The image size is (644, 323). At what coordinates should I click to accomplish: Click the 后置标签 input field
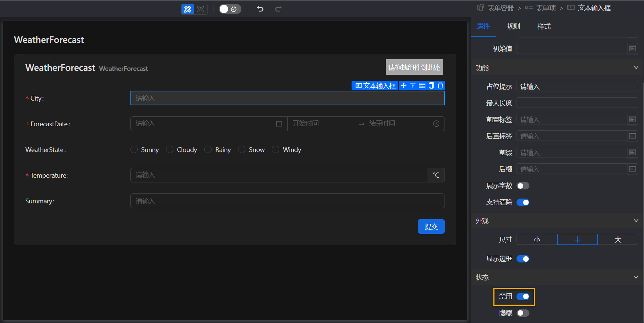pos(572,136)
